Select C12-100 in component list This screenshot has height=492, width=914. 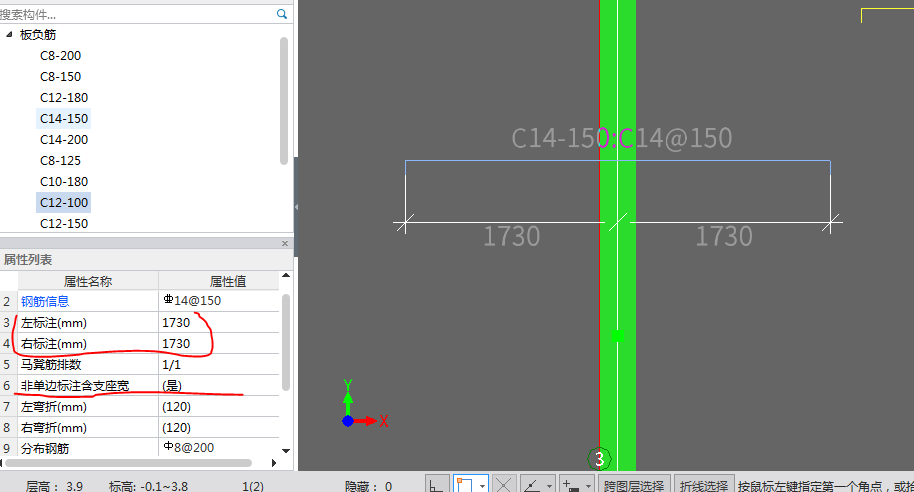pyautogui.click(x=64, y=202)
